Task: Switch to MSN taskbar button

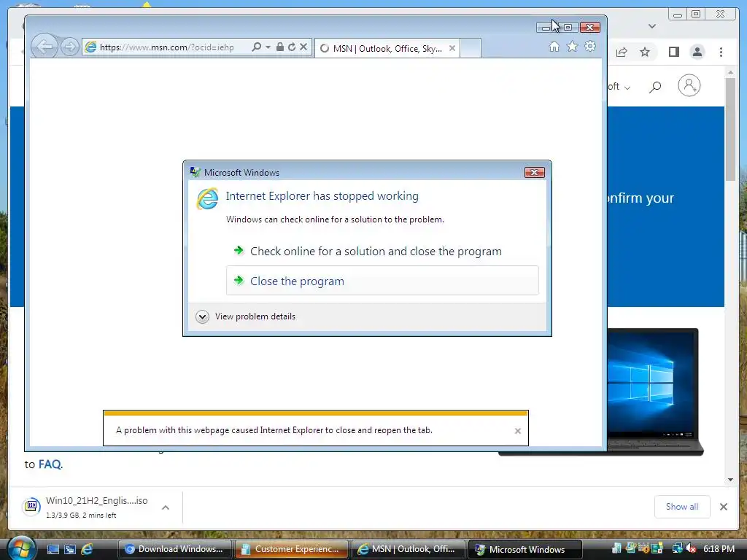Action: (408, 549)
